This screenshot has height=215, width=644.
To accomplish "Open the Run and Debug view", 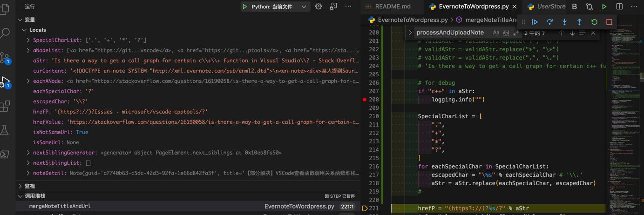I will pyautogui.click(x=5, y=82).
